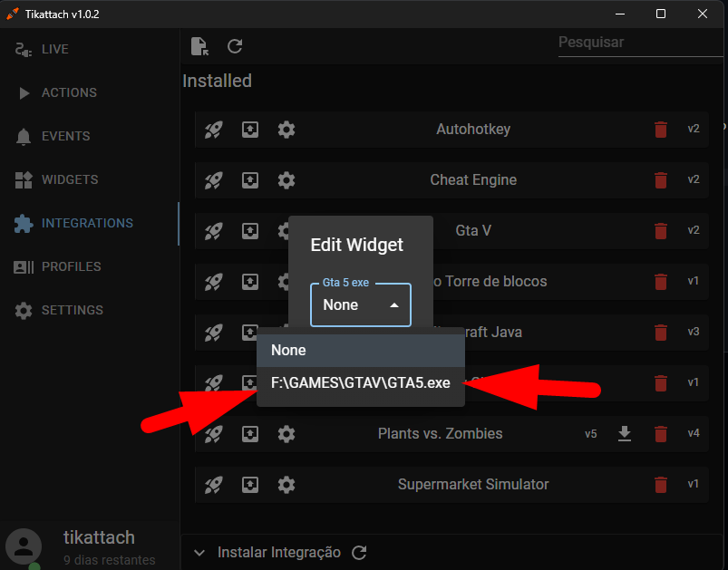
Task: Open Plants vs. Zombies settings gear
Action: [286, 434]
